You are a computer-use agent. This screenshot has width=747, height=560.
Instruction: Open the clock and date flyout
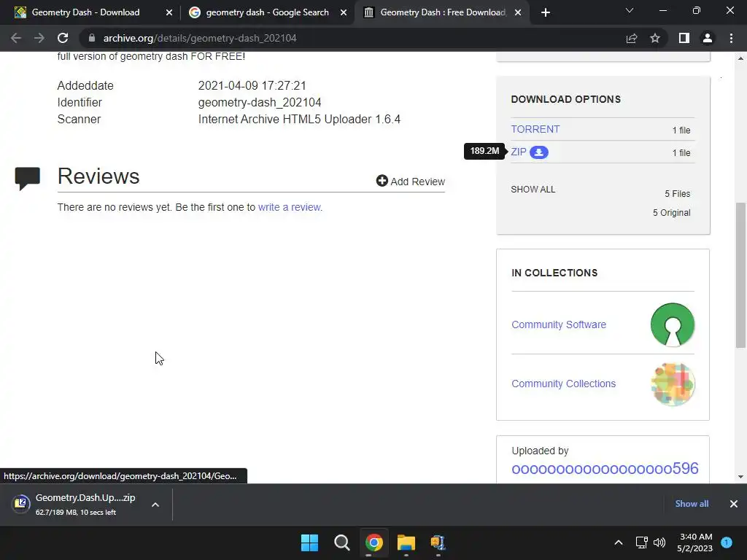tap(695, 542)
